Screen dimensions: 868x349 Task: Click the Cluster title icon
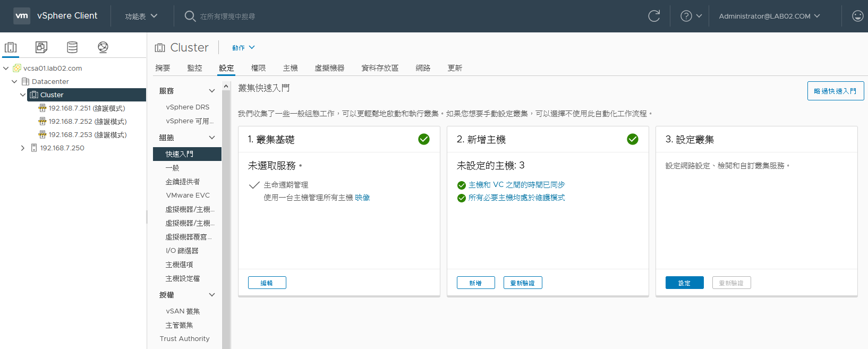(x=160, y=48)
